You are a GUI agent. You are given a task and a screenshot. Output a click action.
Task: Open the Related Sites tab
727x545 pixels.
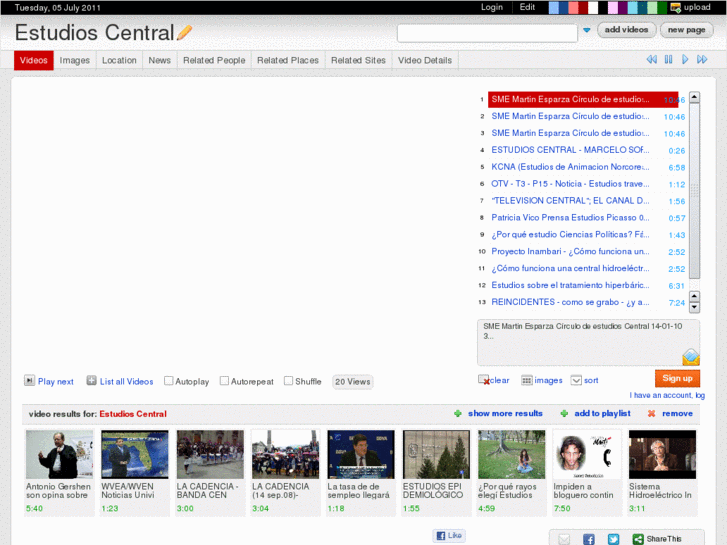pyautogui.click(x=358, y=60)
